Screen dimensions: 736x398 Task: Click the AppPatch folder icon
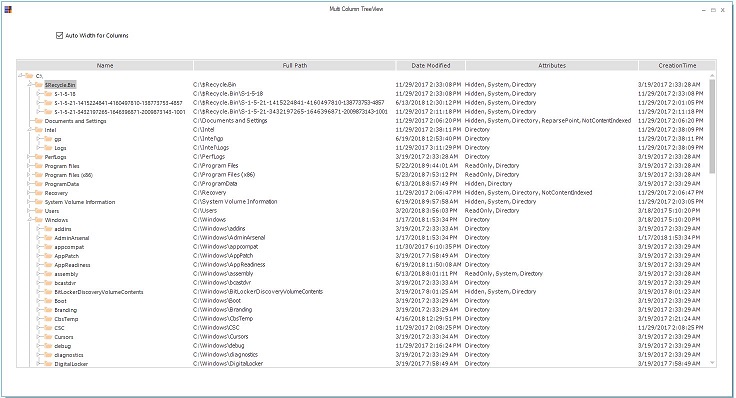(48, 256)
